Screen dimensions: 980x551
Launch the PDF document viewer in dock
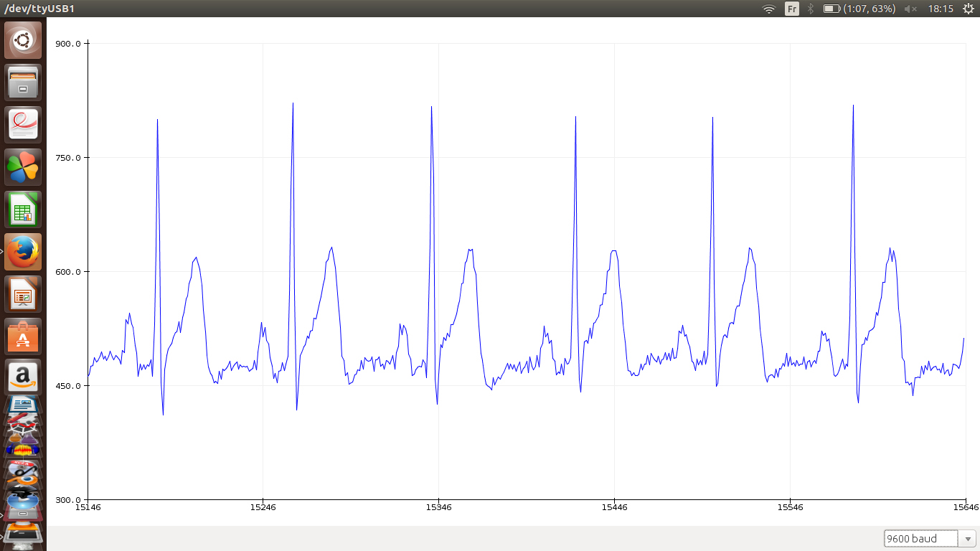coord(23,125)
